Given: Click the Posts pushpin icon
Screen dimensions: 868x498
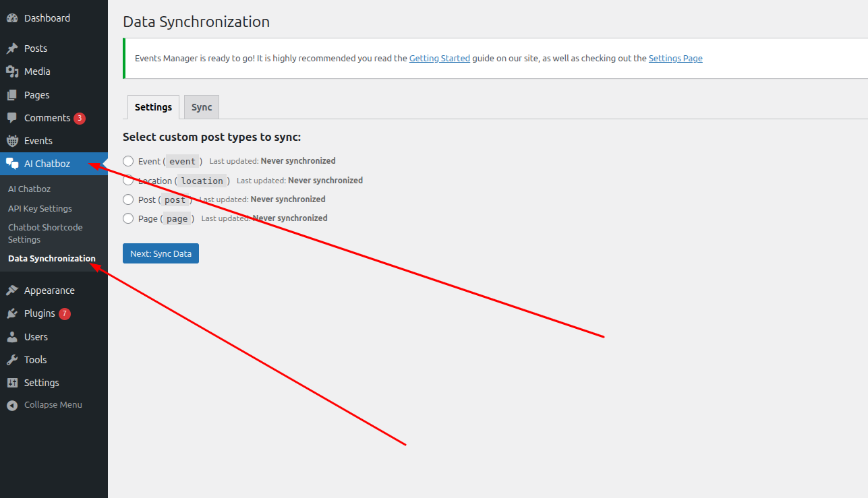Looking at the screenshot, I should tap(12, 49).
